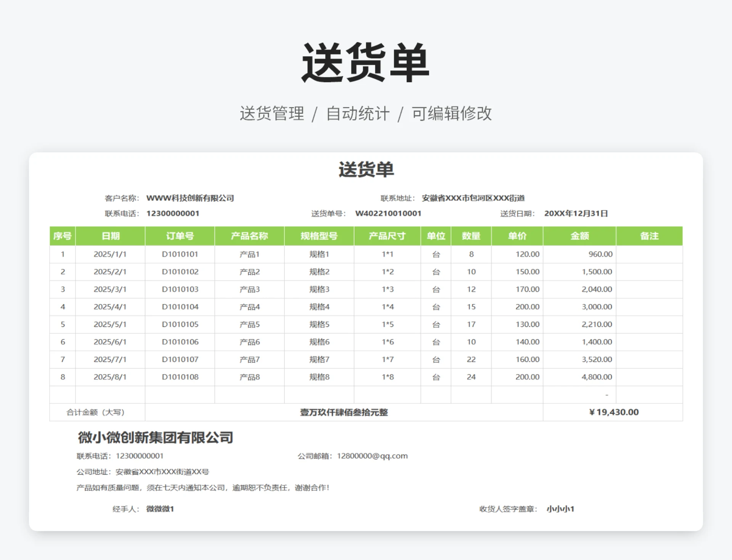Click the quantity cell showing 22

point(471,359)
